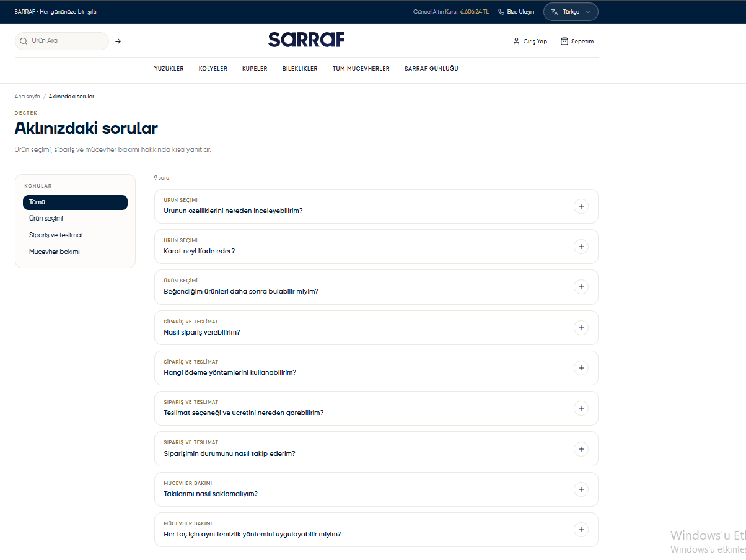Click the "Aklınızdaki sorular" page heading
746x560 pixels.
point(86,128)
